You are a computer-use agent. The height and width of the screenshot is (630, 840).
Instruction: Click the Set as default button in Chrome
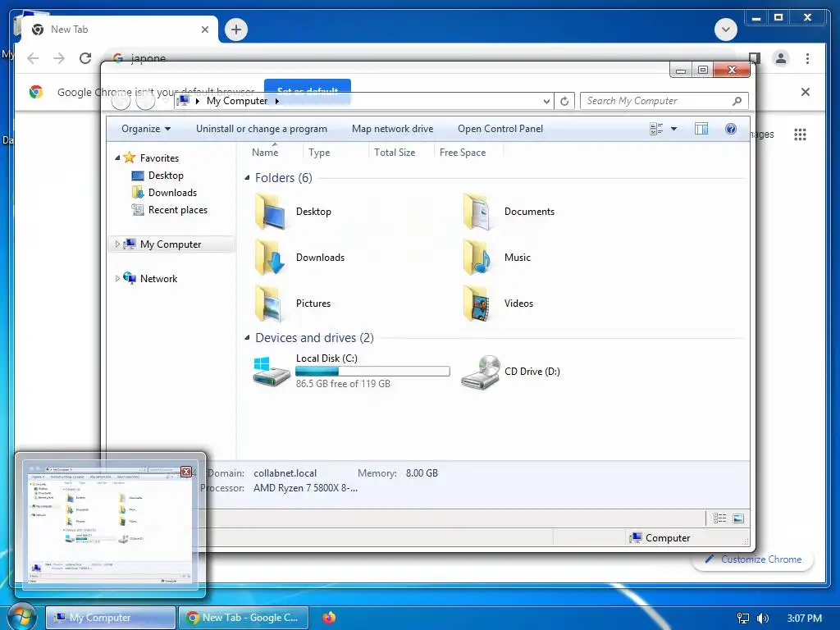308,92
